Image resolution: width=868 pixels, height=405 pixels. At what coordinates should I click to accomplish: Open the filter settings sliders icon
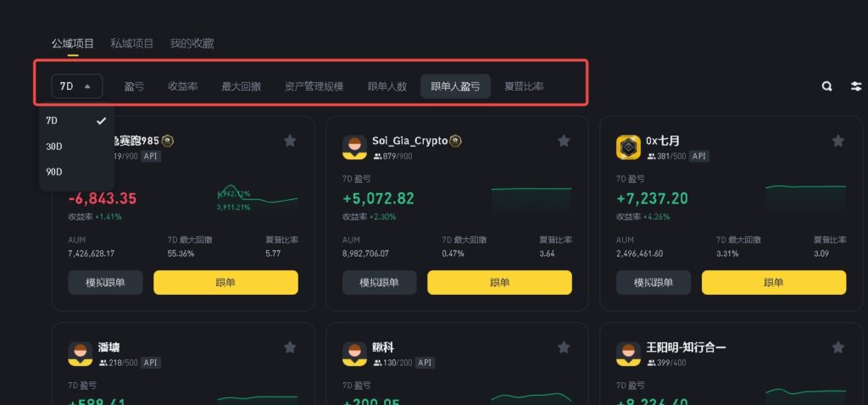point(856,86)
